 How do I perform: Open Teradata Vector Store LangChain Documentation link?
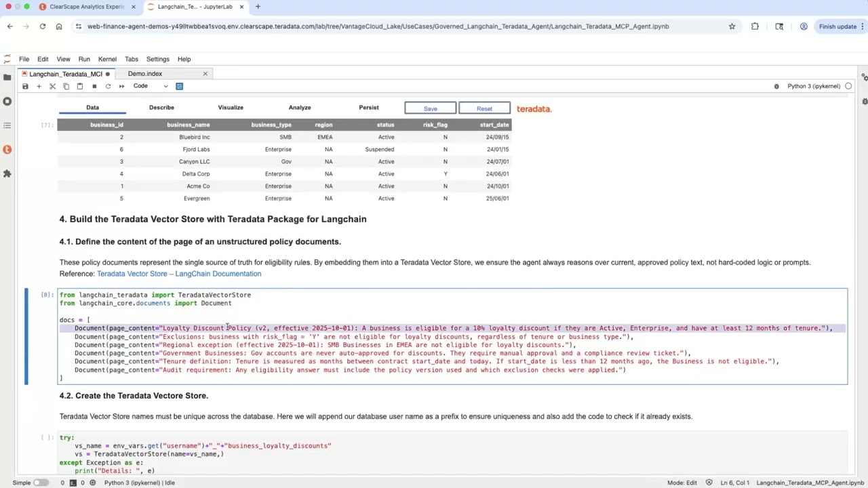pyautogui.click(x=179, y=274)
